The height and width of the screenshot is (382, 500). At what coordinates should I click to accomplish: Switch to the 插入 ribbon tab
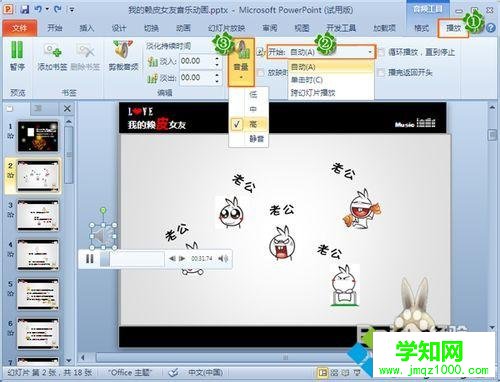(87, 28)
